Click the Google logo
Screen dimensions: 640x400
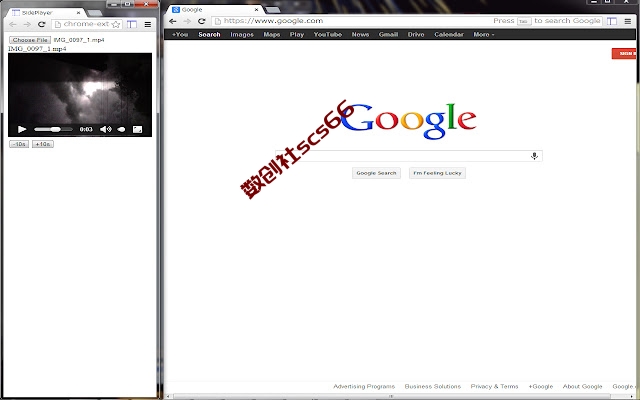pyautogui.click(x=408, y=121)
